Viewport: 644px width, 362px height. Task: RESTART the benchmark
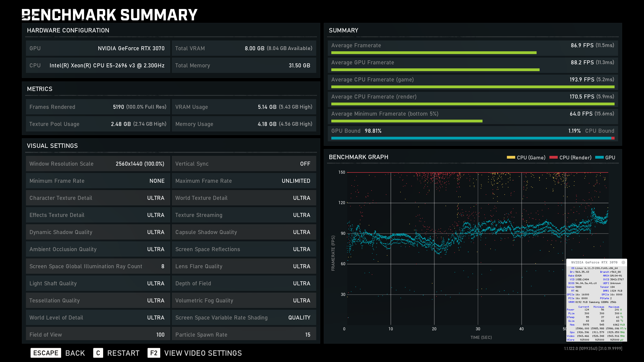123,353
